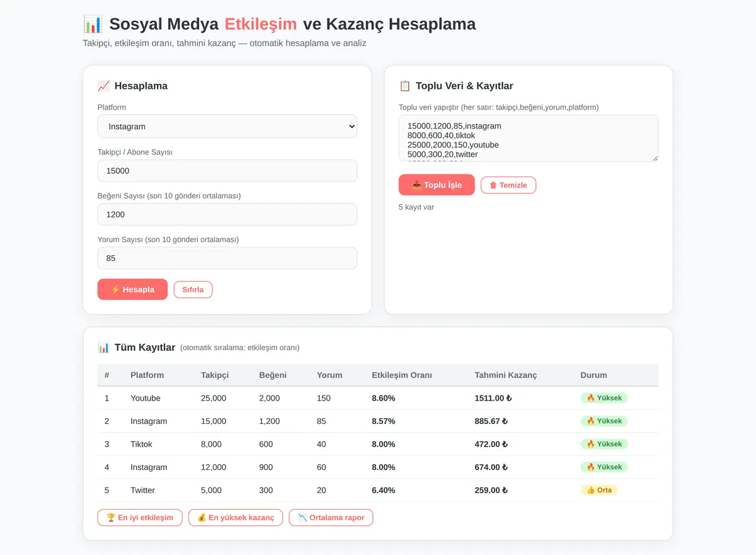Screen dimensions: 756x555
Task: Open the Ortalama rapor report
Action: coord(331,518)
